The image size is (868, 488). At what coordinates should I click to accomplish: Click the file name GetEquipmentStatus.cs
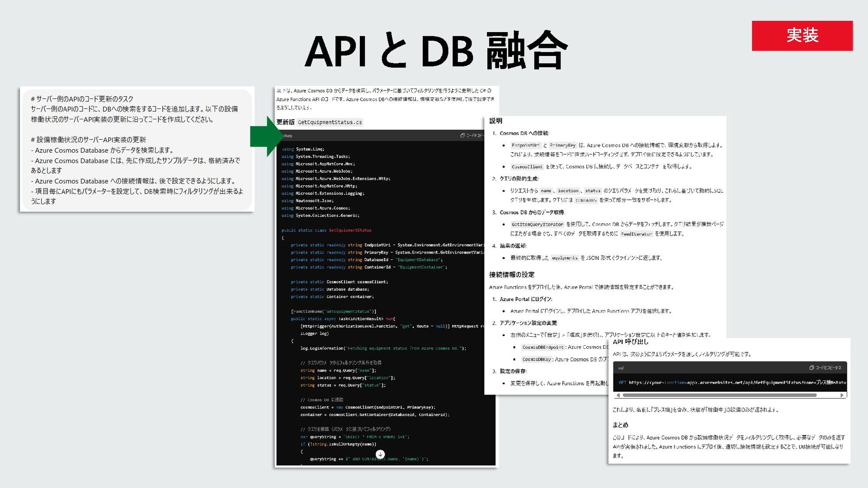click(x=330, y=122)
